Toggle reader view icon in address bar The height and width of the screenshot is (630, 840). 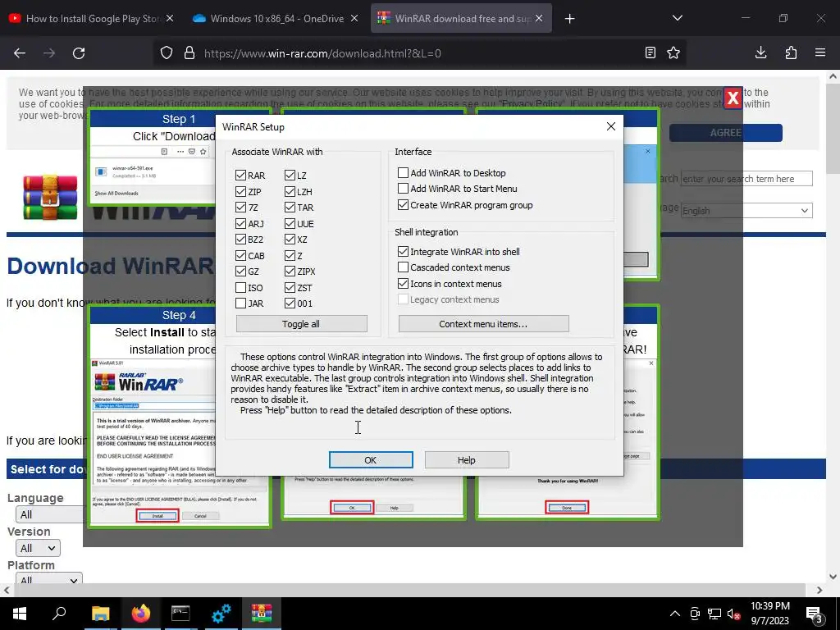click(651, 53)
